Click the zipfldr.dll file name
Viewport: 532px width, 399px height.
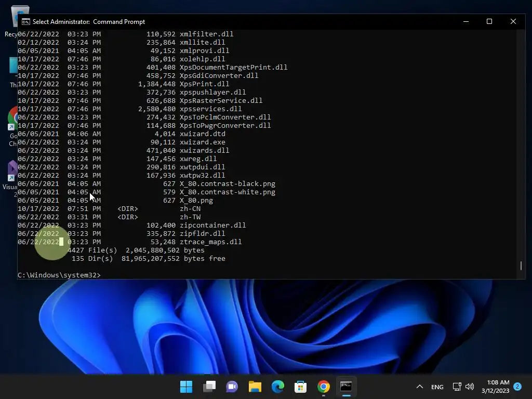pyautogui.click(x=202, y=233)
